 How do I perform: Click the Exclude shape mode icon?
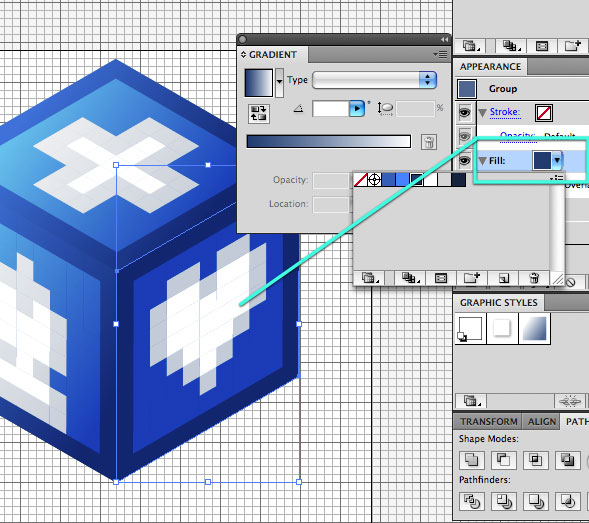[567, 460]
